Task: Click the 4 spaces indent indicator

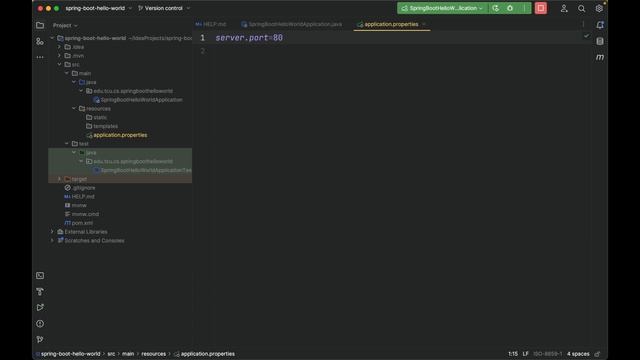Action: 578,354
